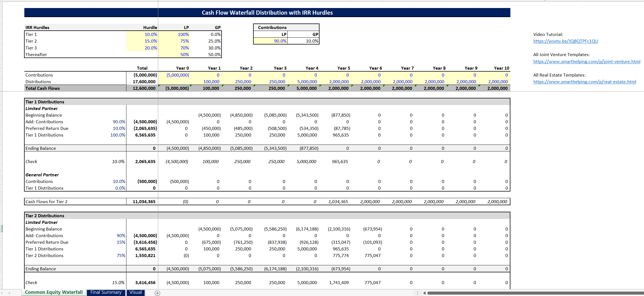
Task: Select total cash flows 12,600,000 cell
Action: (x=142, y=88)
